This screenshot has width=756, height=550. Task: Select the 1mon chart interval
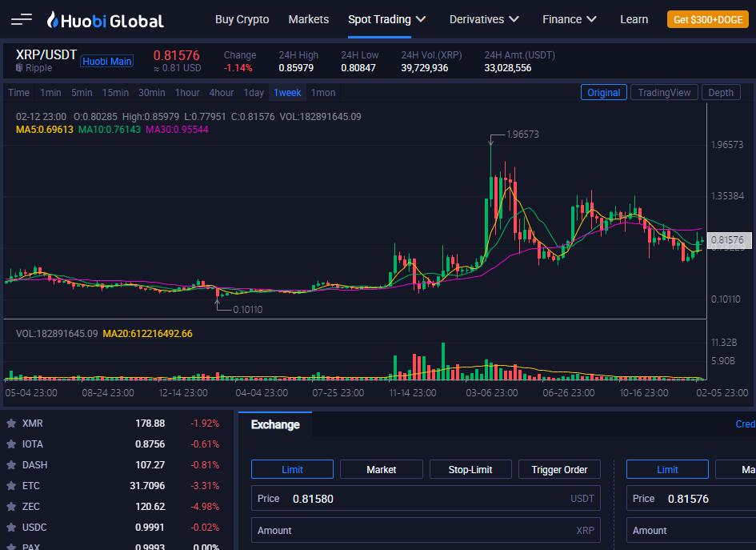(x=323, y=93)
